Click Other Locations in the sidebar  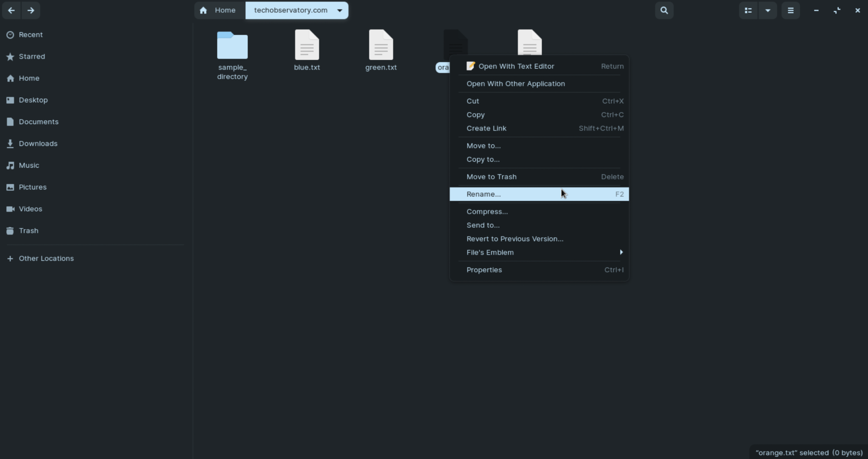pos(46,258)
